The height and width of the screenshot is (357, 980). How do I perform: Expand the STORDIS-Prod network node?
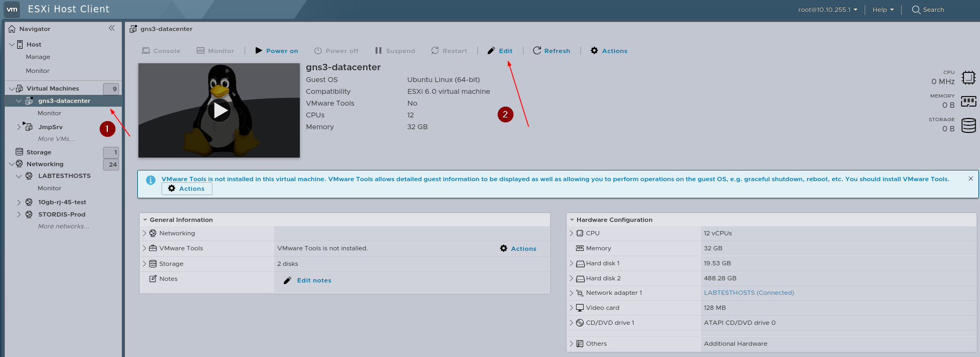pos(19,215)
